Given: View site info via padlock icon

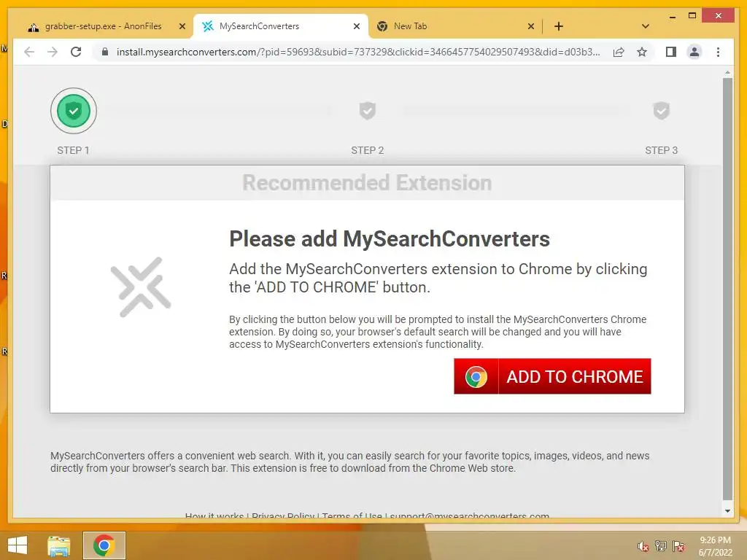Looking at the screenshot, I should 105,52.
